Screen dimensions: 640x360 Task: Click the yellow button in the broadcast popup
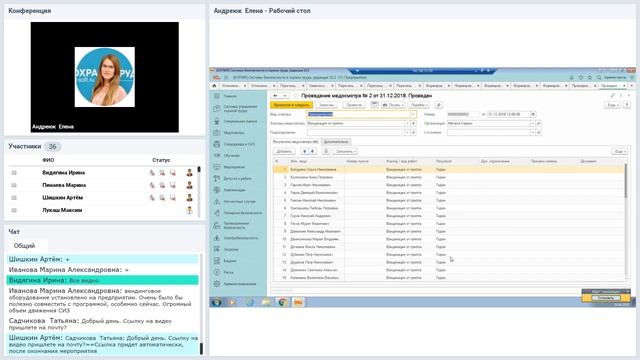(605, 298)
